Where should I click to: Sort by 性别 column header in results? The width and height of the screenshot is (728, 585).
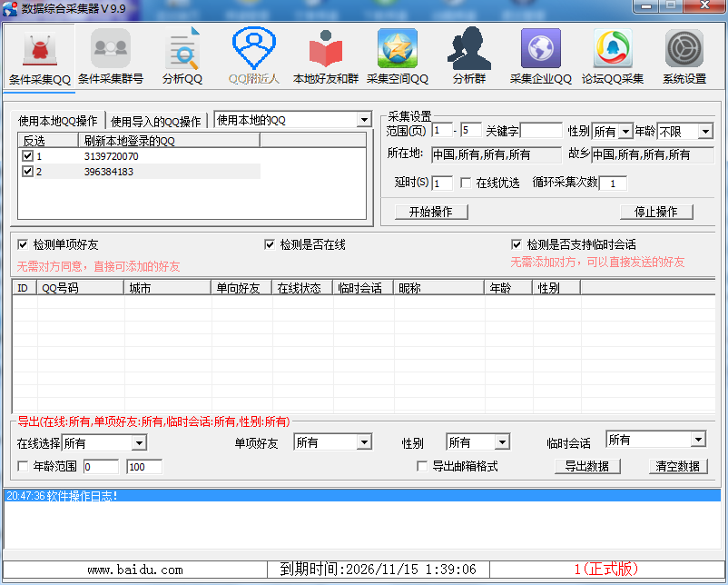point(556,288)
